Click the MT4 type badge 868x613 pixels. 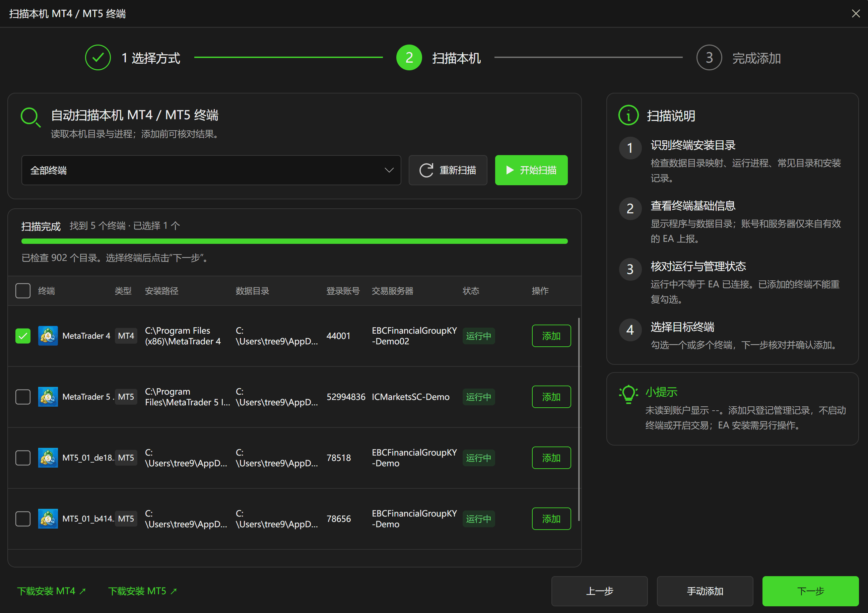coord(126,336)
